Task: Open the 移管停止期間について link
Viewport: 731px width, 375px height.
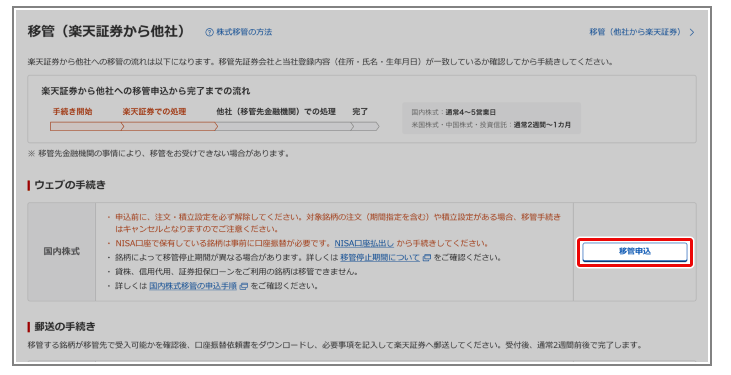Action: coord(380,257)
